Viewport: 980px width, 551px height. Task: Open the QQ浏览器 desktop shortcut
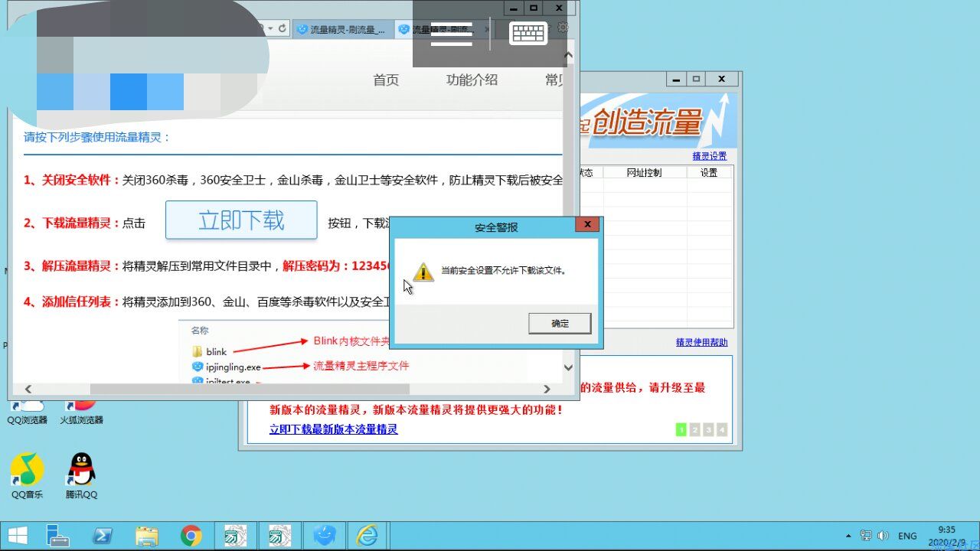[x=28, y=412]
